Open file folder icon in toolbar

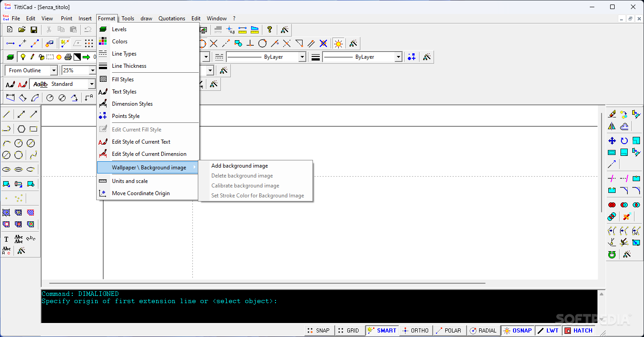pyautogui.click(x=22, y=30)
